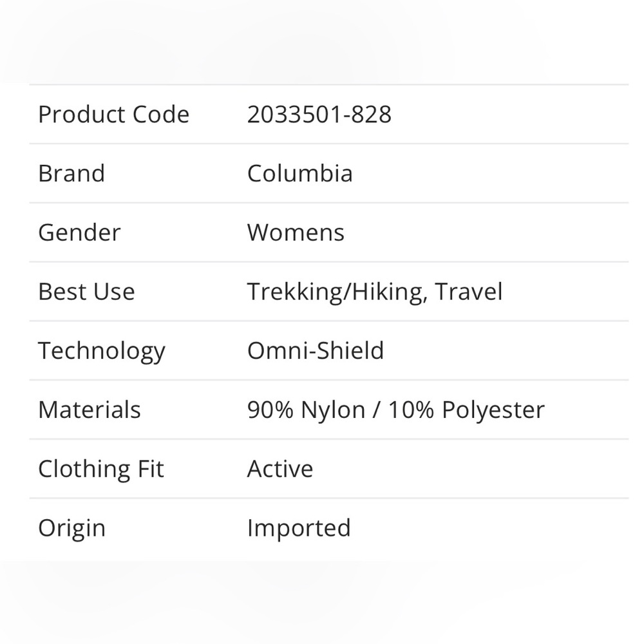Click the Imported origin value

point(299,529)
